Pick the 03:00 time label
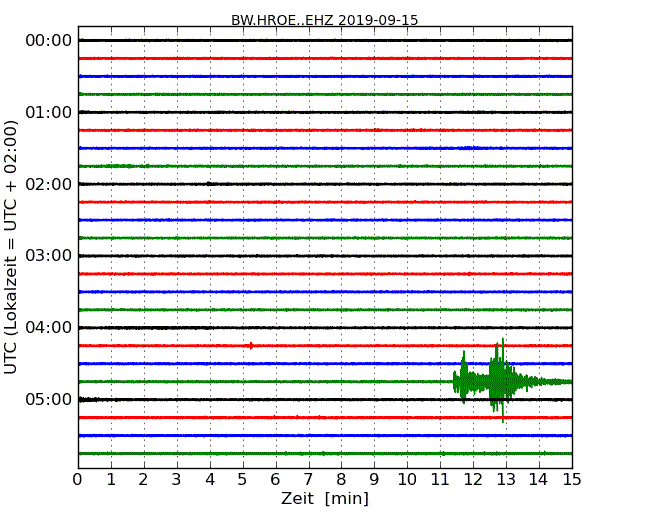Viewport: 650px width, 520px height. pos(49,255)
